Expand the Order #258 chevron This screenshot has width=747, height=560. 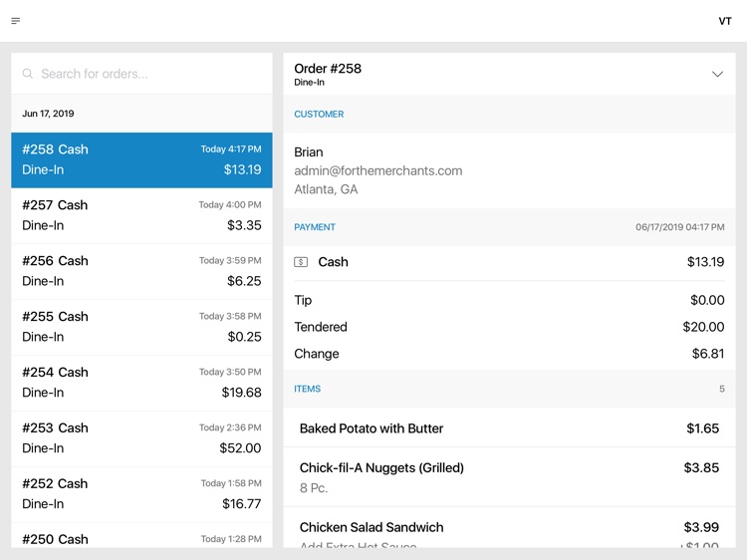717,74
